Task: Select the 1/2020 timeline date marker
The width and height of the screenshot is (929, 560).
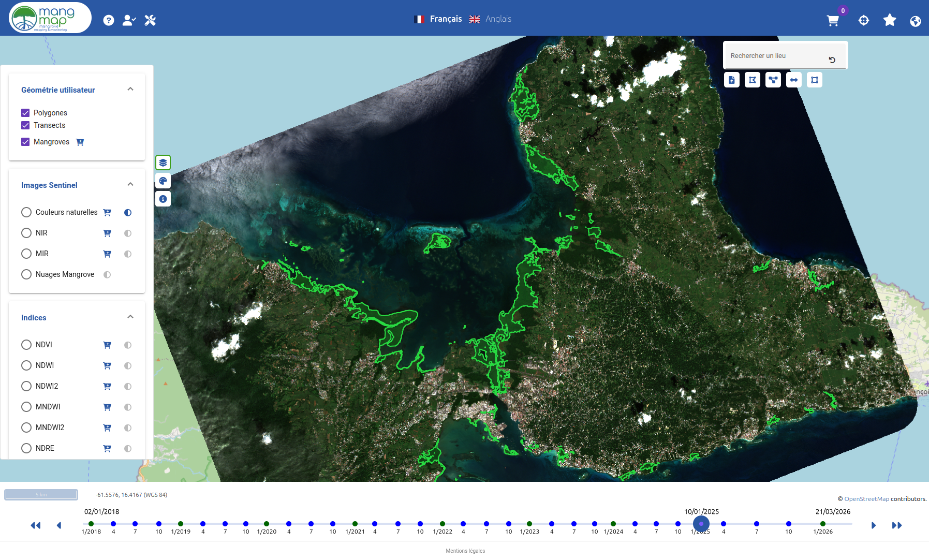Action: point(267,524)
